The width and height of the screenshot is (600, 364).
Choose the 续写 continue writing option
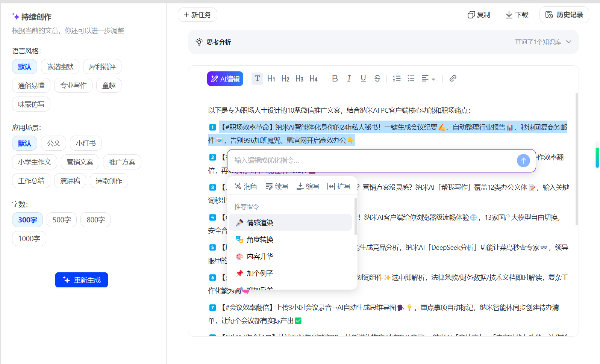[277, 187]
